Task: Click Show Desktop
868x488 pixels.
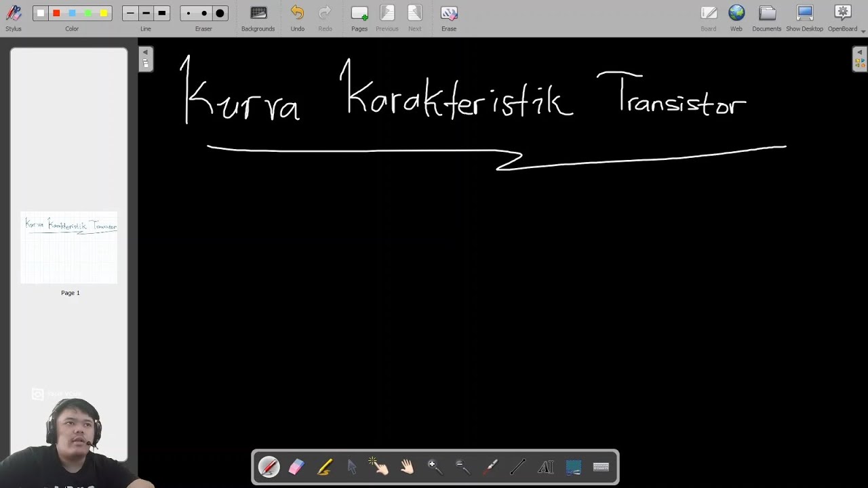Action: [x=804, y=18]
